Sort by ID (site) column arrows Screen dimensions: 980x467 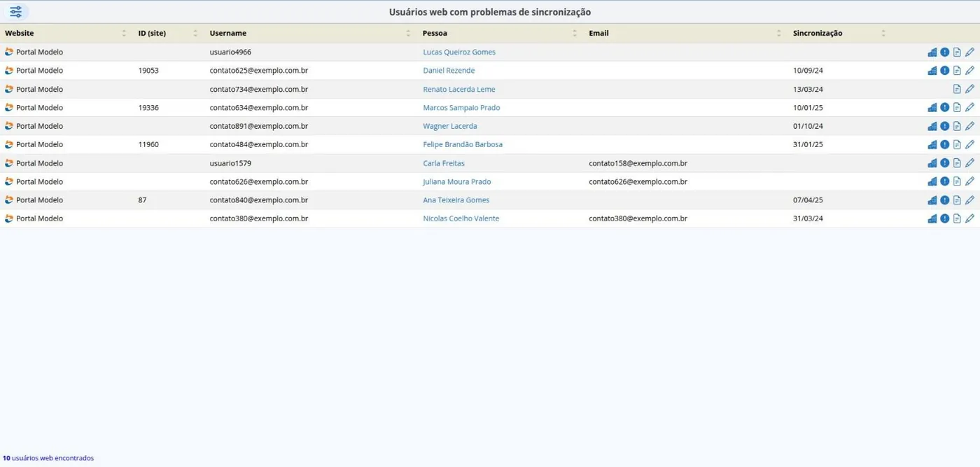coord(195,33)
